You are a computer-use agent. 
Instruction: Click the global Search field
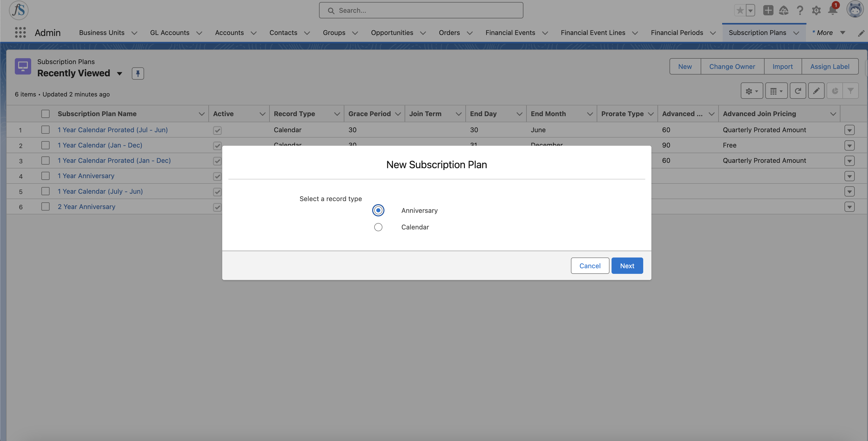point(421,10)
